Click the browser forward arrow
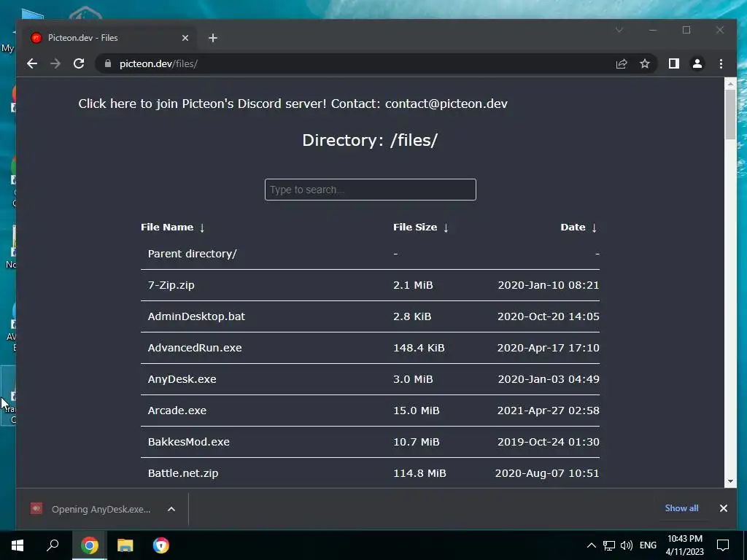Viewport: 747px width, 560px height. (x=55, y=64)
